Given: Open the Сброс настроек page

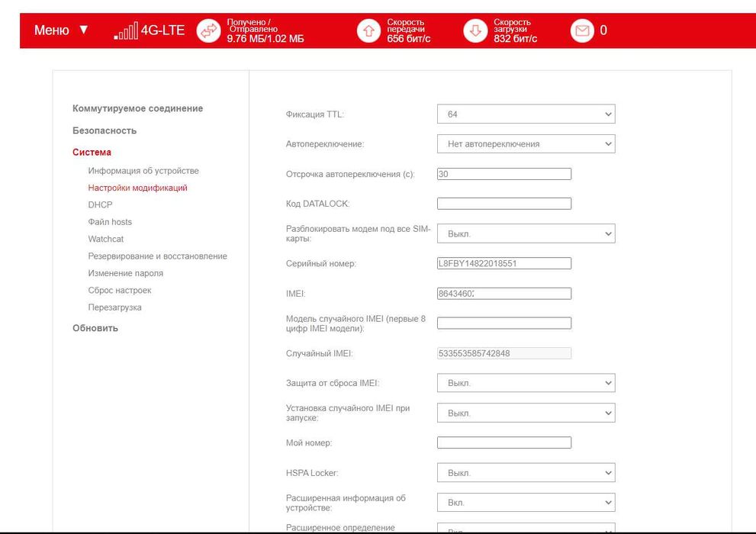Looking at the screenshot, I should click(x=120, y=291).
